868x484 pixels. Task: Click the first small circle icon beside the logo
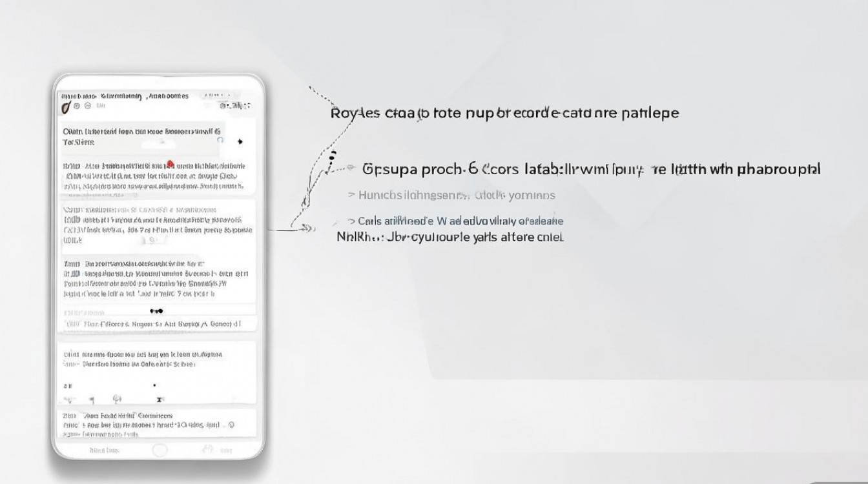(77, 106)
